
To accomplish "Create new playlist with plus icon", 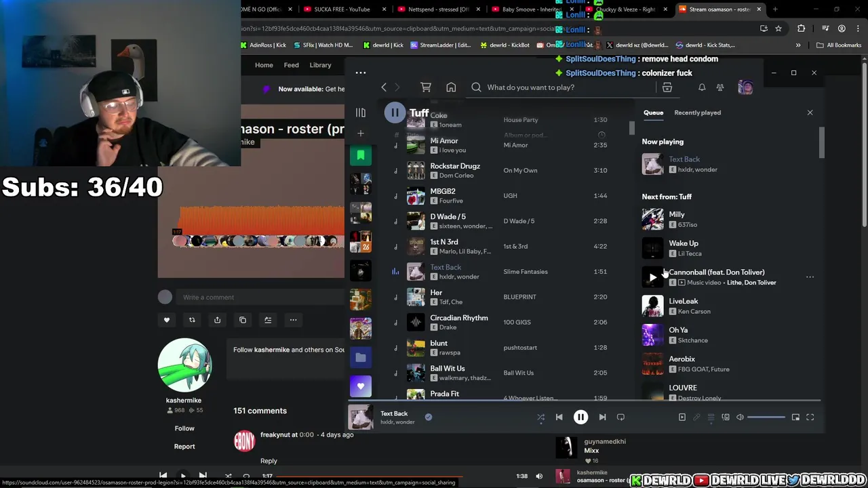I will [361, 134].
